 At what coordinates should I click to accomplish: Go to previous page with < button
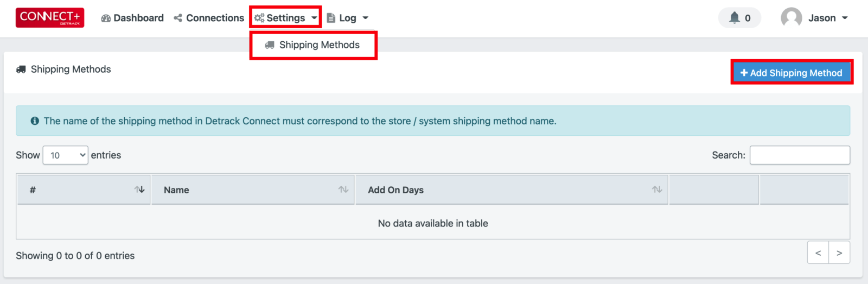point(818,253)
